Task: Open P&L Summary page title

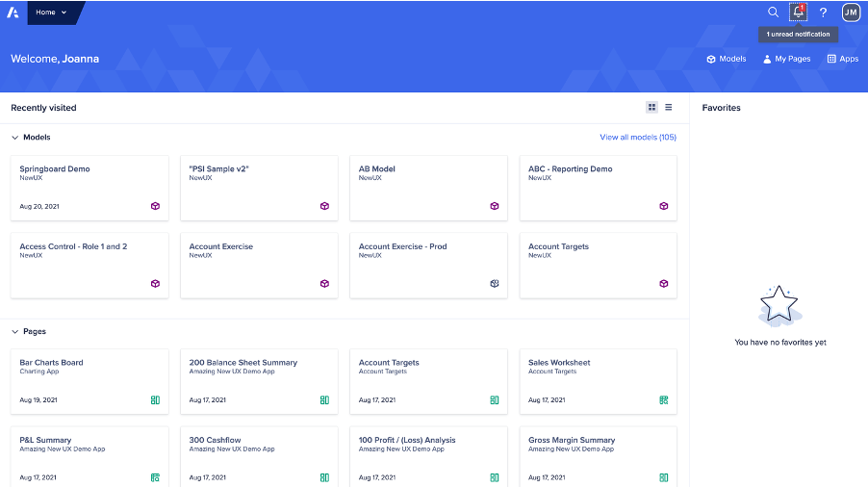Action: tap(45, 440)
